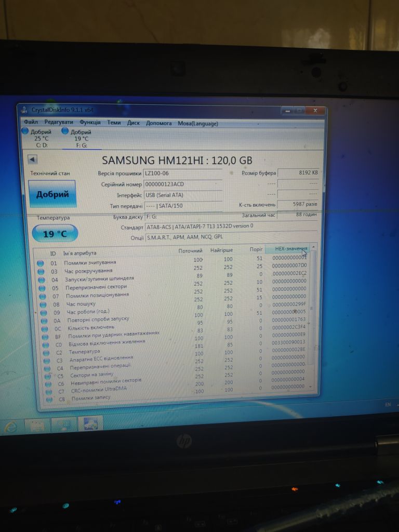The image size is (399, 532).
Task: Open Internet Explorer from the taskbar
Action: click(10, 426)
